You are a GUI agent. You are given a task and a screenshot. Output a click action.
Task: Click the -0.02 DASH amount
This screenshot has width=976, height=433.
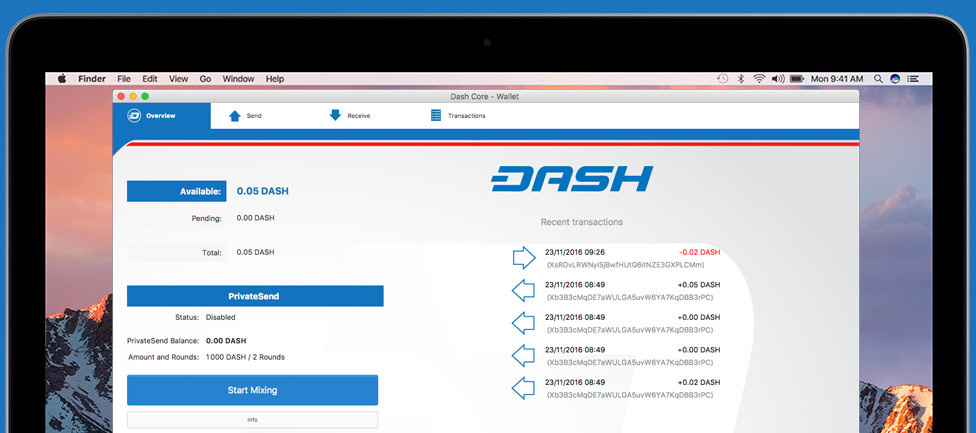coord(700,253)
